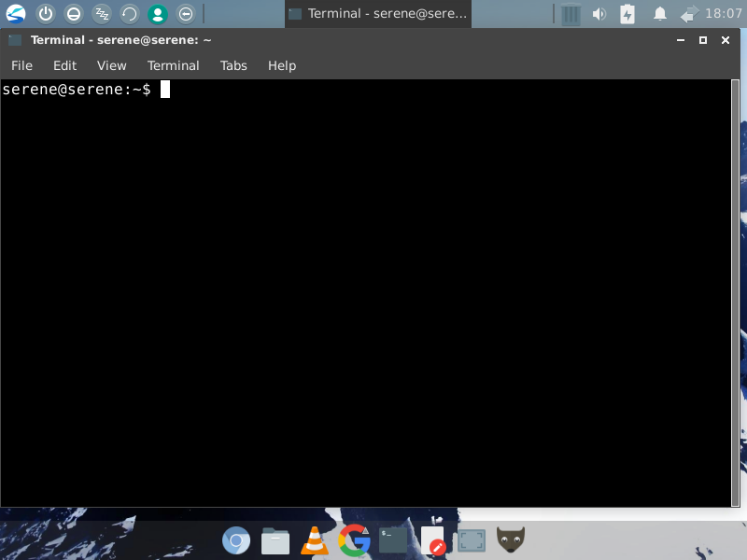Screen dimensions: 747x560
Task: Maximize the Terminal window
Action: (x=703, y=40)
